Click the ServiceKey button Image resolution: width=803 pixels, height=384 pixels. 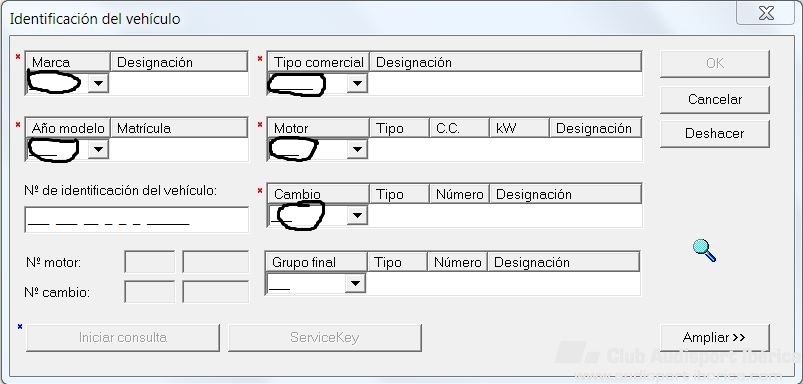325,338
